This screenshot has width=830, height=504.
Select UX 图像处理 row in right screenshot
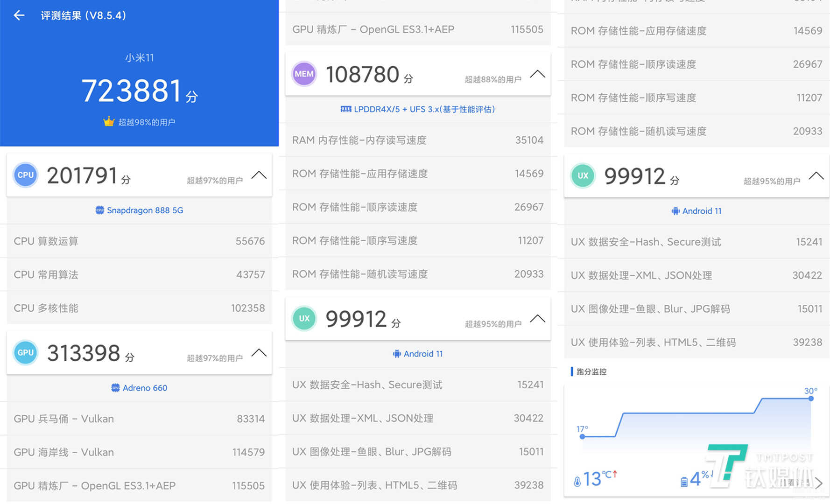(696, 309)
